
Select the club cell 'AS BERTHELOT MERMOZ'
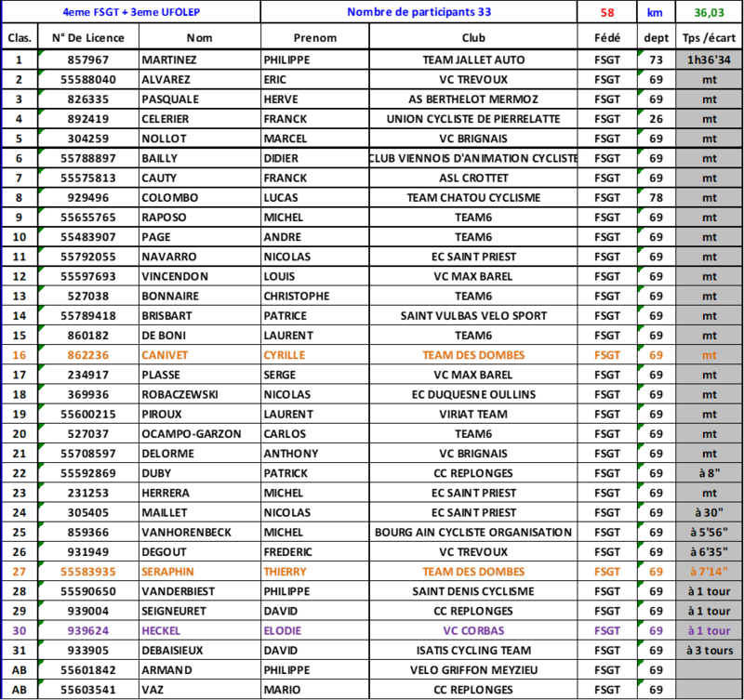(x=473, y=99)
